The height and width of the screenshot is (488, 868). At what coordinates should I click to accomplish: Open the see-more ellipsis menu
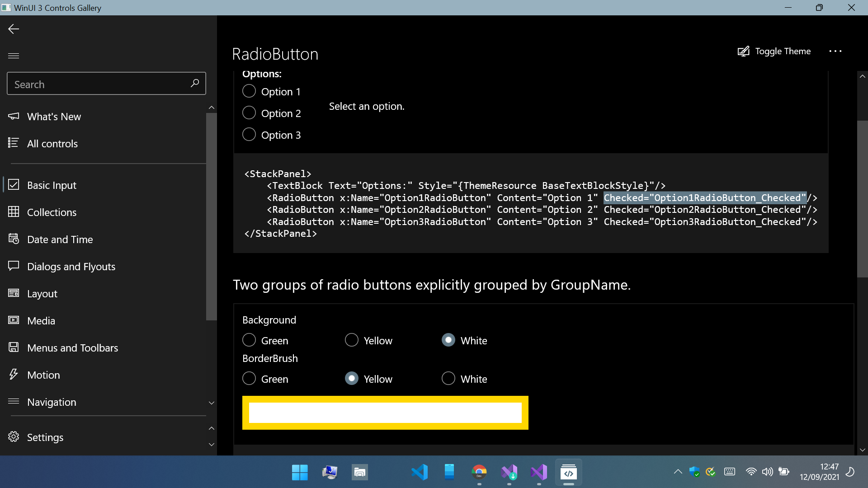[835, 51]
